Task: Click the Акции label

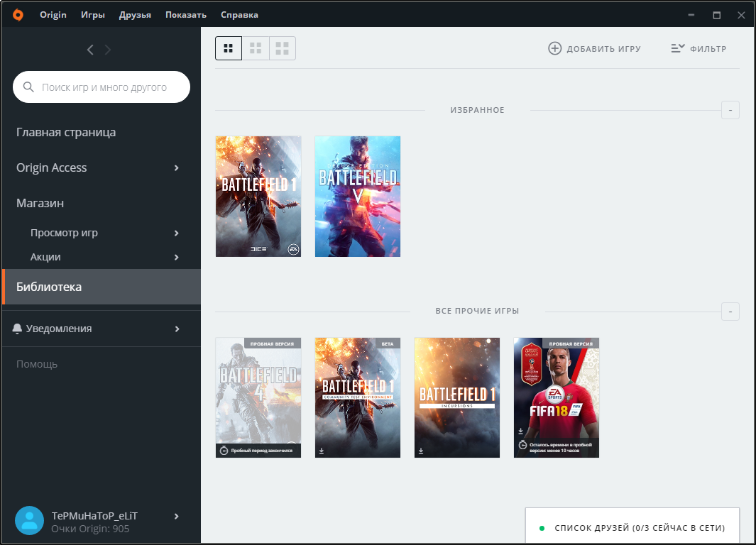Action: pos(45,257)
